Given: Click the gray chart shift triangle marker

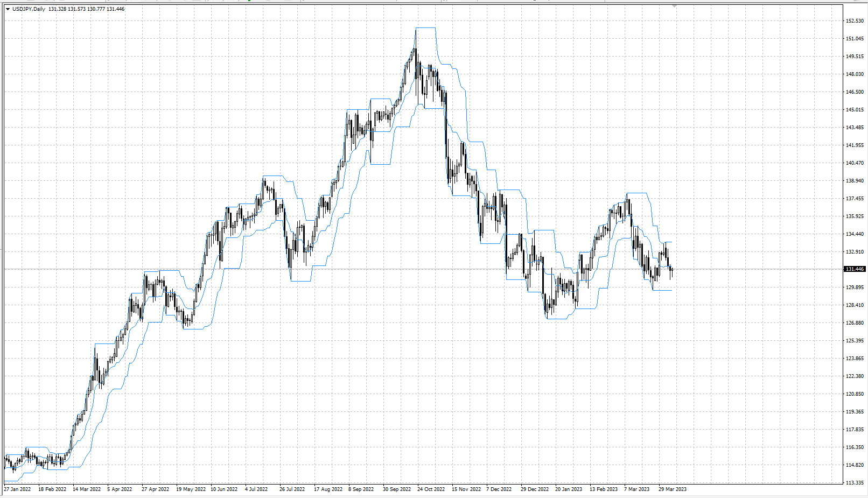Looking at the screenshot, I should [x=674, y=5].
